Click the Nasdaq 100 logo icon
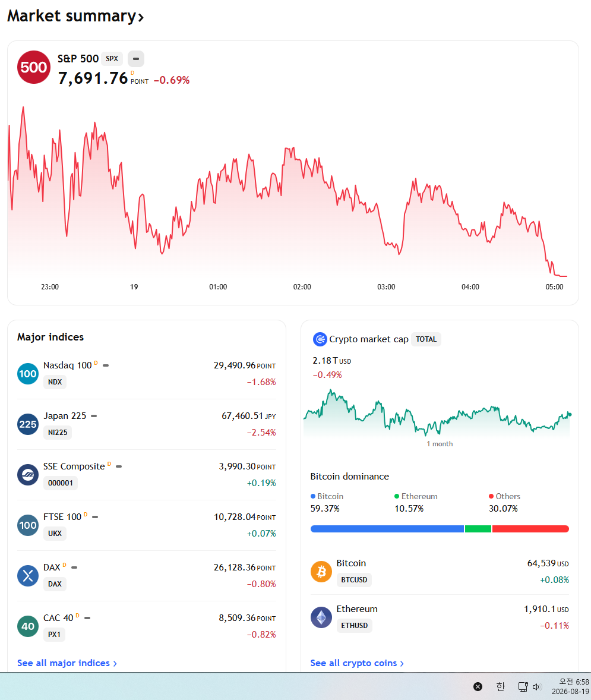591x700 pixels. (28, 374)
